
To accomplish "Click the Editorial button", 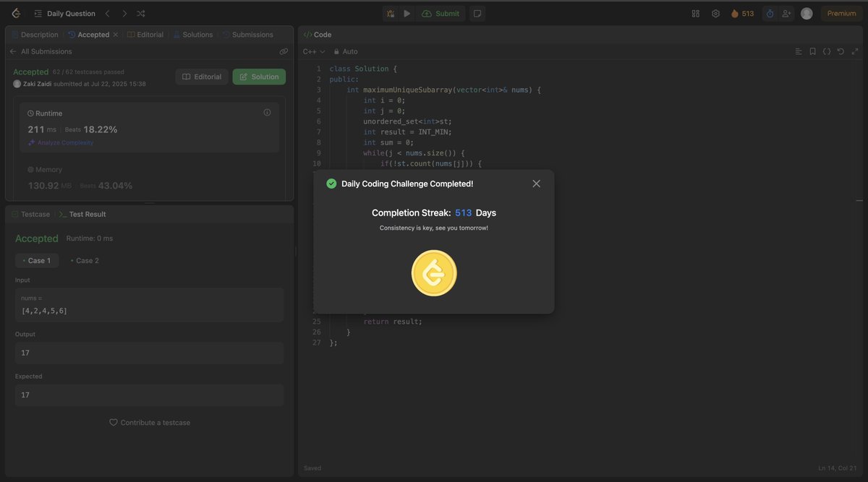I will 202,77.
